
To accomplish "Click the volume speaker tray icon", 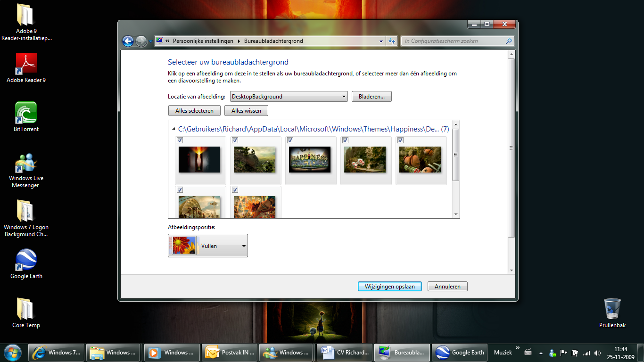I will [598, 353].
